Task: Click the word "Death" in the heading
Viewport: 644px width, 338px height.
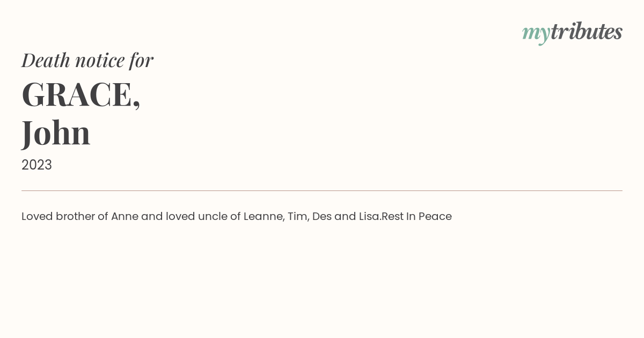Action: pyautogui.click(x=46, y=61)
